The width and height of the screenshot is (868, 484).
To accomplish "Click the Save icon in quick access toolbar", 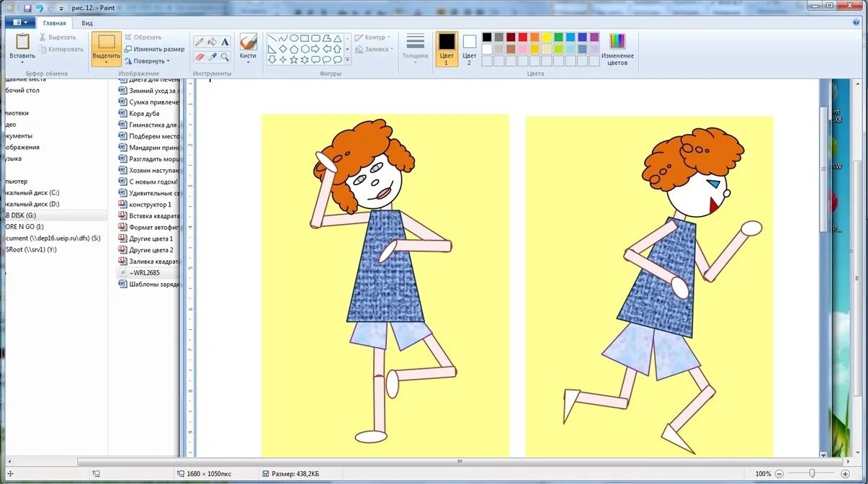I will click(x=27, y=8).
